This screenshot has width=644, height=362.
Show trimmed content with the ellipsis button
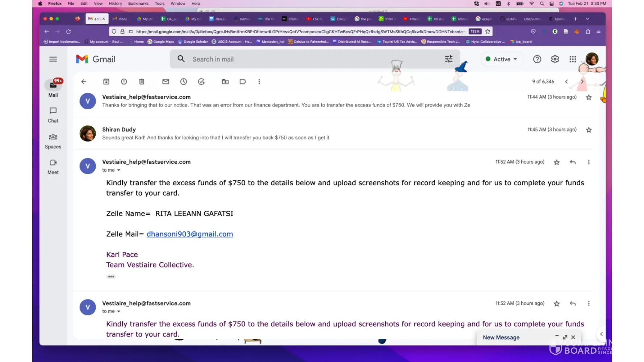pos(111,277)
